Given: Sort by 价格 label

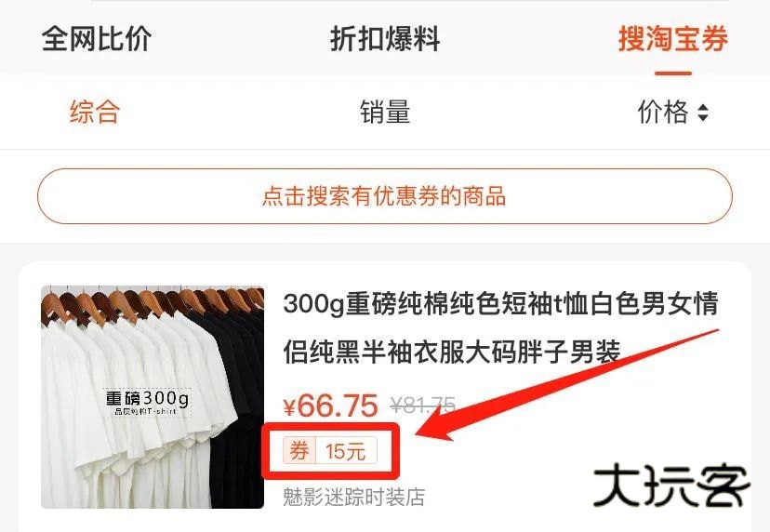Looking at the screenshot, I should (x=662, y=112).
